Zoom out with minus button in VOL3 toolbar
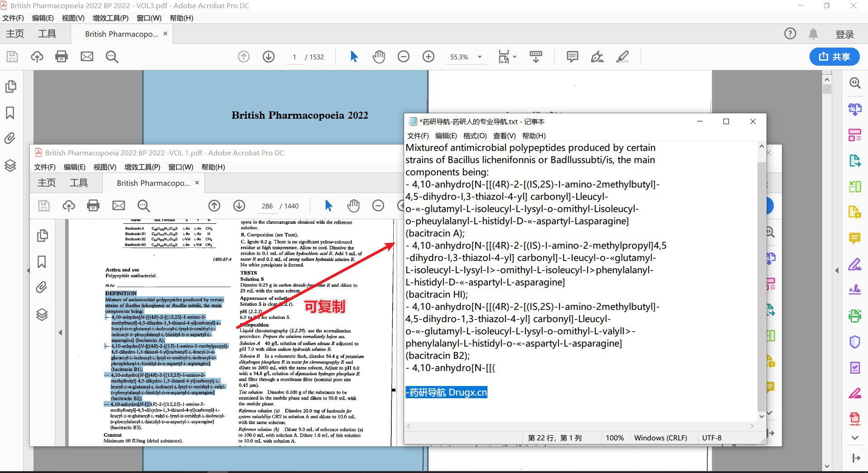The image size is (868, 473). (403, 57)
